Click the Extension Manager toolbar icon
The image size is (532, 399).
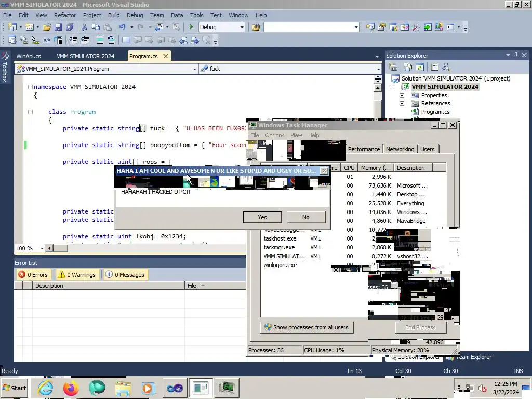coord(439,27)
